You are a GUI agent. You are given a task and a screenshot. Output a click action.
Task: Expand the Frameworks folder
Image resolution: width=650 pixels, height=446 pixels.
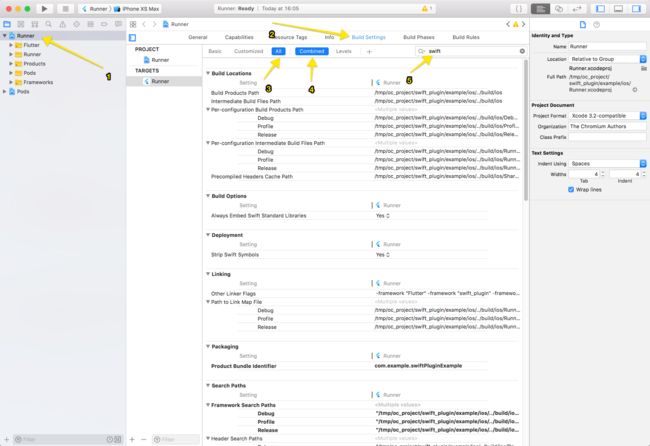pos(11,82)
